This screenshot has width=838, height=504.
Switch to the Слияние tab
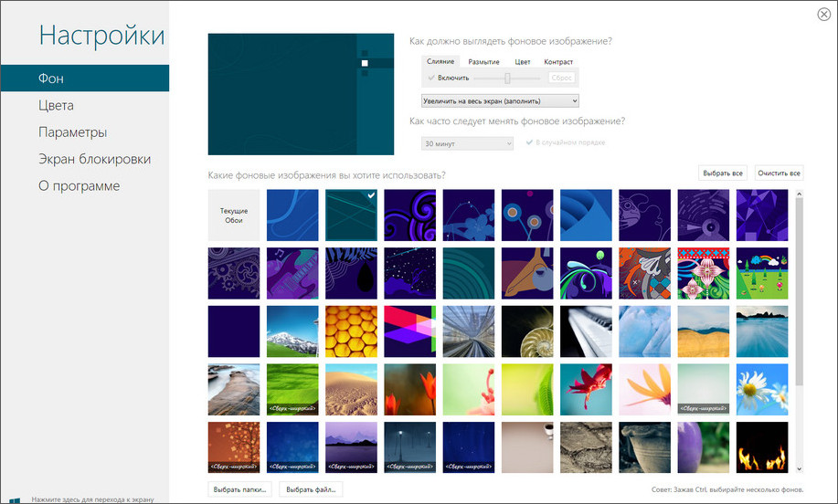tap(440, 61)
